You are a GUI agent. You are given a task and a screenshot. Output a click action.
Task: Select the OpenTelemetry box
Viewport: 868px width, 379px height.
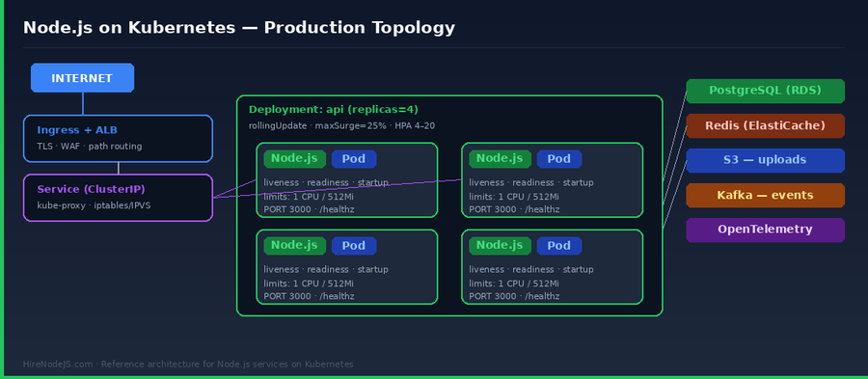765,230
